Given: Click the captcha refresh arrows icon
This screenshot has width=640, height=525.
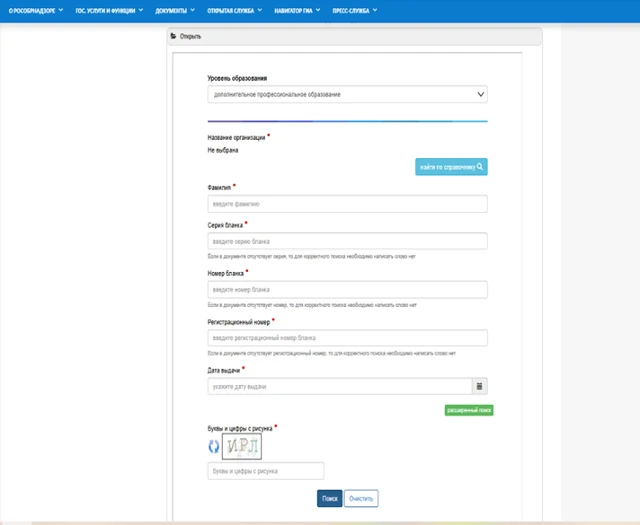Looking at the screenshot, I should point(213,447).
